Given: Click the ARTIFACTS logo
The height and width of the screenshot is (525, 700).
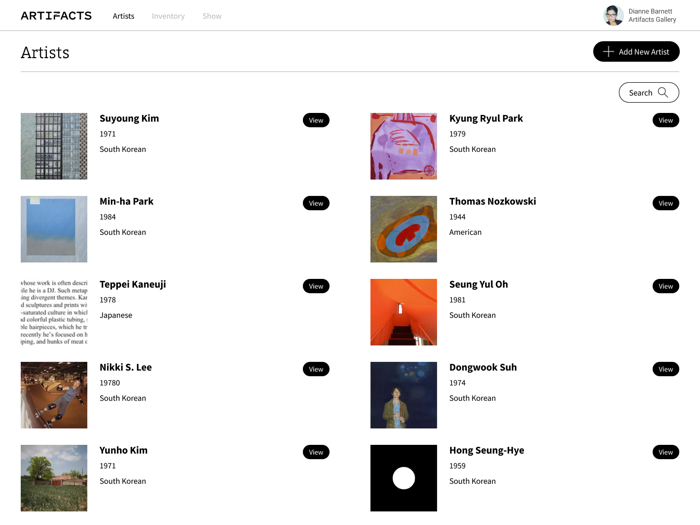Looking at the screenshot, I should [56, 16].
